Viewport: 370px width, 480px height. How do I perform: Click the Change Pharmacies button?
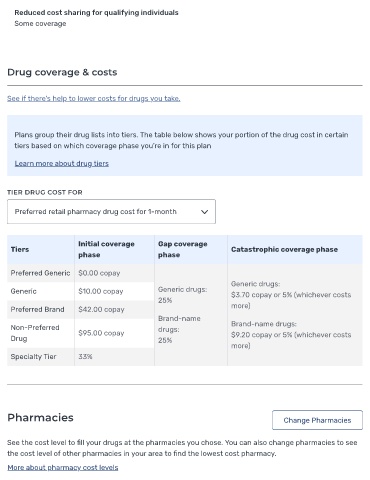coord(317,420)
